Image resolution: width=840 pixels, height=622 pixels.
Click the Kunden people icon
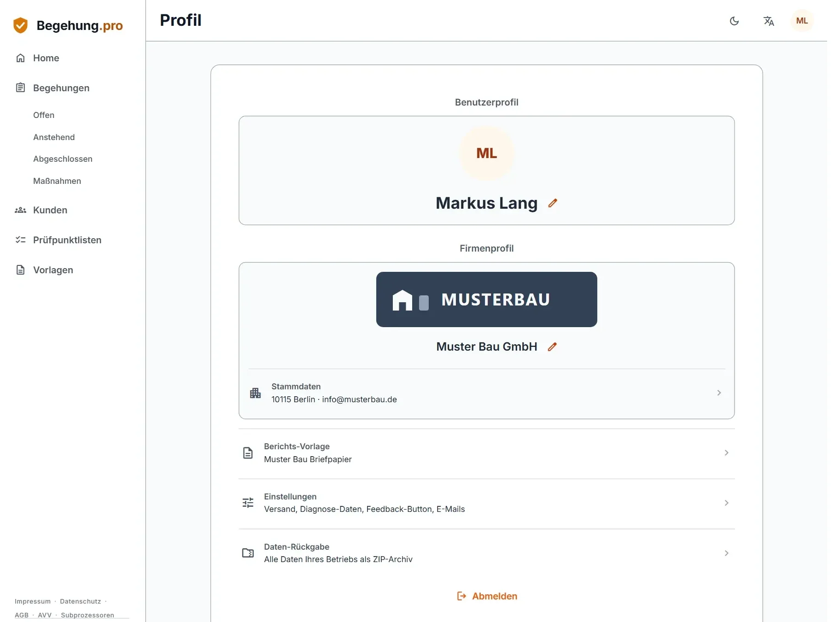20,210
